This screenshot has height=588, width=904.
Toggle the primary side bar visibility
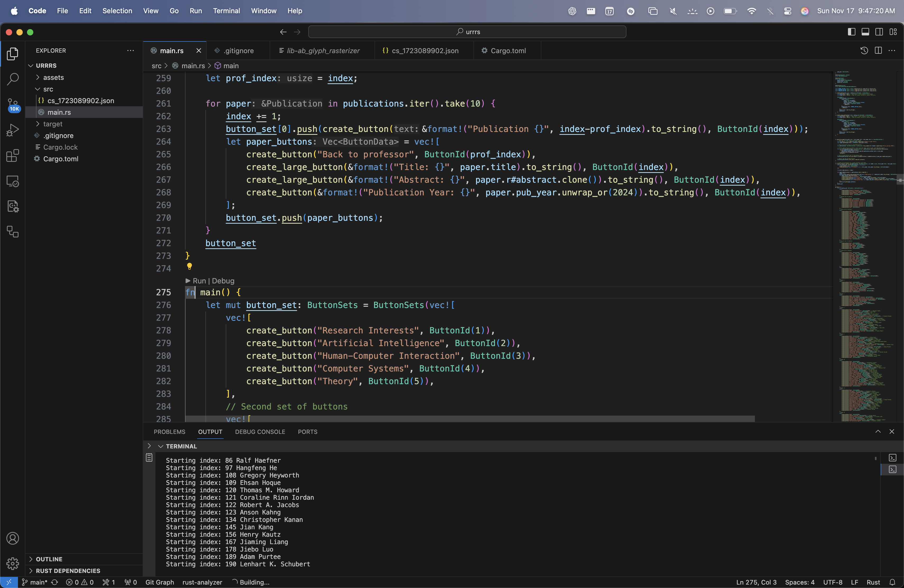coord(851,32)
